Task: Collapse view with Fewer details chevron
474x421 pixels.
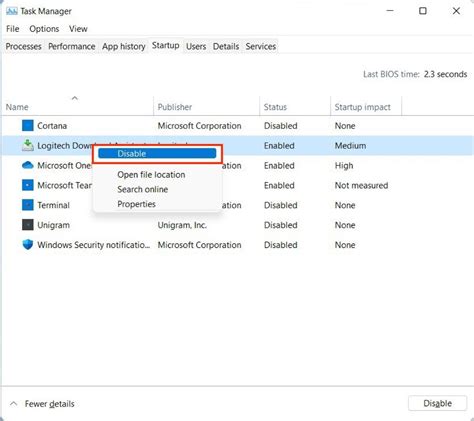Action: [13, 404]
